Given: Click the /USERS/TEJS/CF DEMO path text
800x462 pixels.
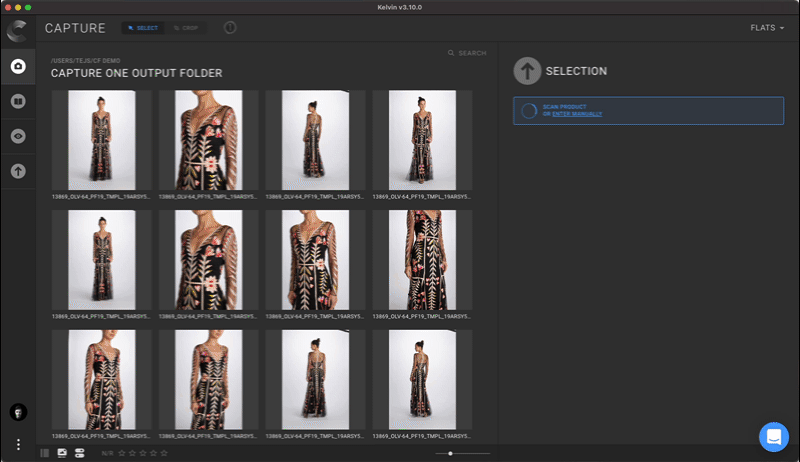Looking at the screenshot, I should [x=86, y=61].
